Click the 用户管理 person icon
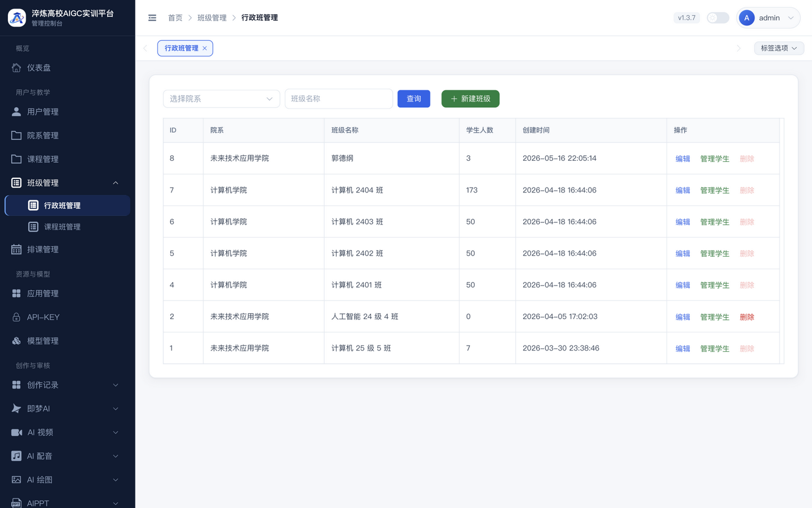Screen dimensions: 812x508 (x=16, y=112)
